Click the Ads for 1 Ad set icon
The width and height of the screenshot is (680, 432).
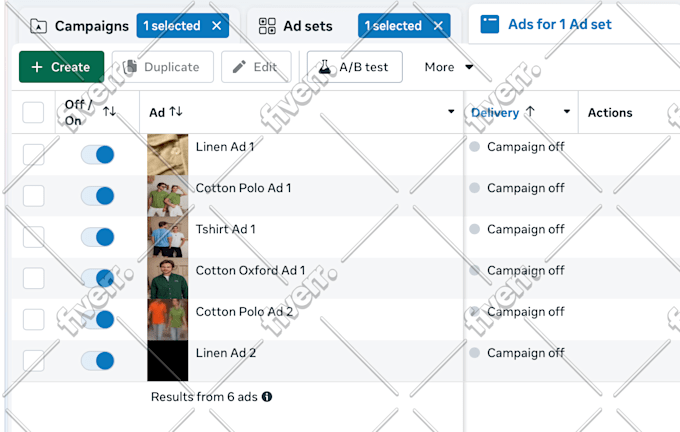coord(490,24)
